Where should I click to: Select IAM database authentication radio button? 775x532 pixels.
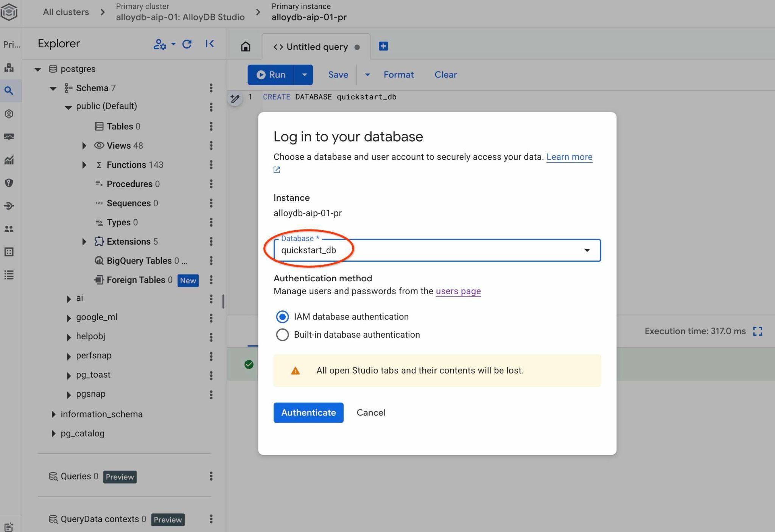point(282,317)
